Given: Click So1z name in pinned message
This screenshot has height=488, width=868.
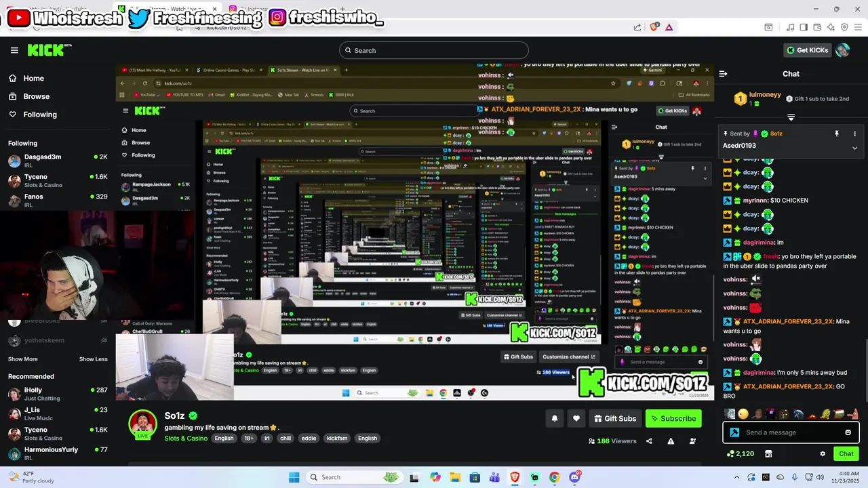Looking at the screenshot, I should (x=776, y=134).
